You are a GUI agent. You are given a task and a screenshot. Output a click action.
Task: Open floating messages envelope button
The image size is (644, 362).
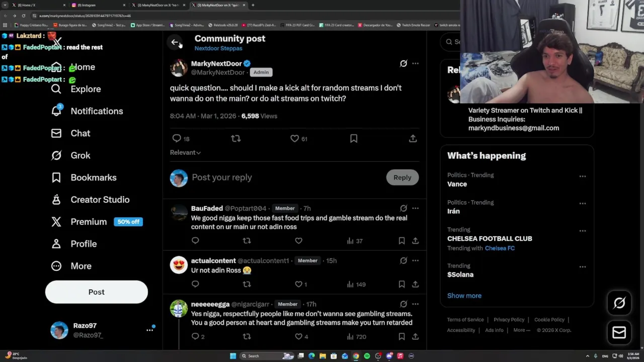[x=619, y=333]
